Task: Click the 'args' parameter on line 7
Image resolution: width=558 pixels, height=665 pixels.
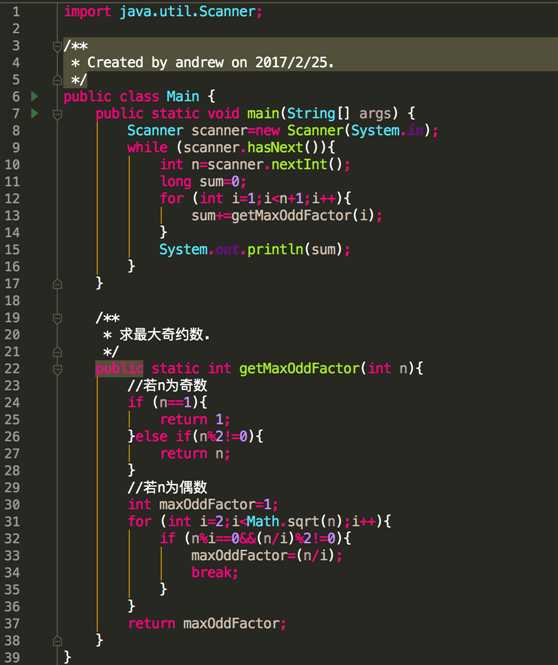Action: point(375,114)
